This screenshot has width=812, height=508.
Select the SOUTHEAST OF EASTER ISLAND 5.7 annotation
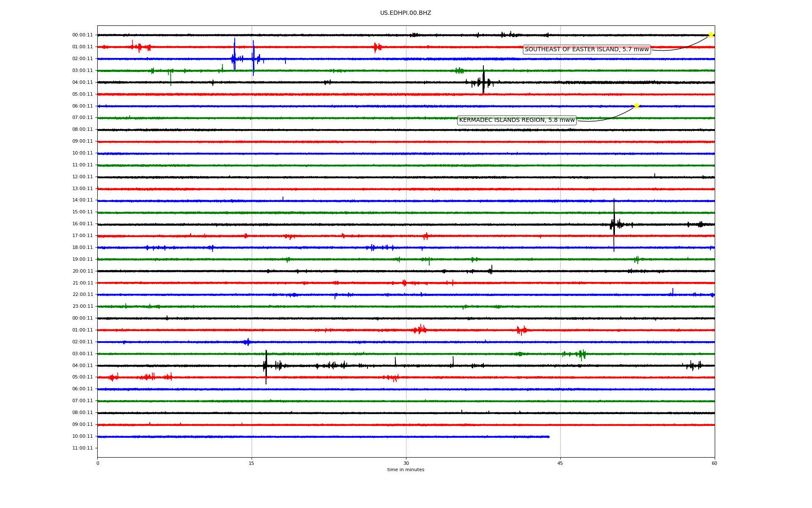click(x=587, y=50)
